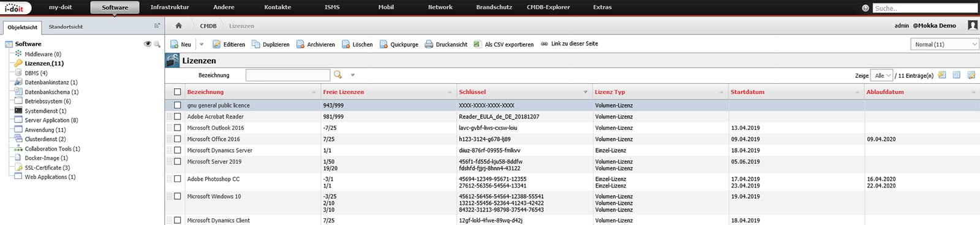980x225 pixels.
Task: Open the Normal (11) status dropdown
Action: pyautogui.click(x=945, y=44)
